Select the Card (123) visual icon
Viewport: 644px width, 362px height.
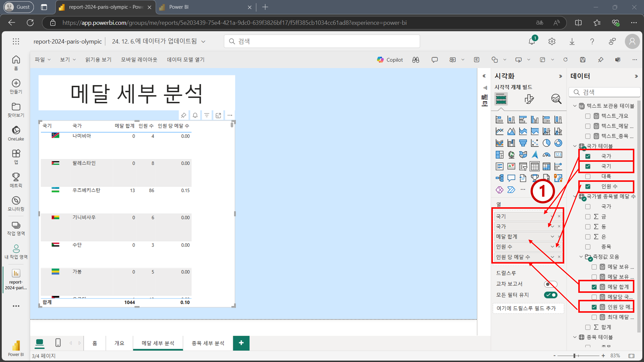point(558,155)
